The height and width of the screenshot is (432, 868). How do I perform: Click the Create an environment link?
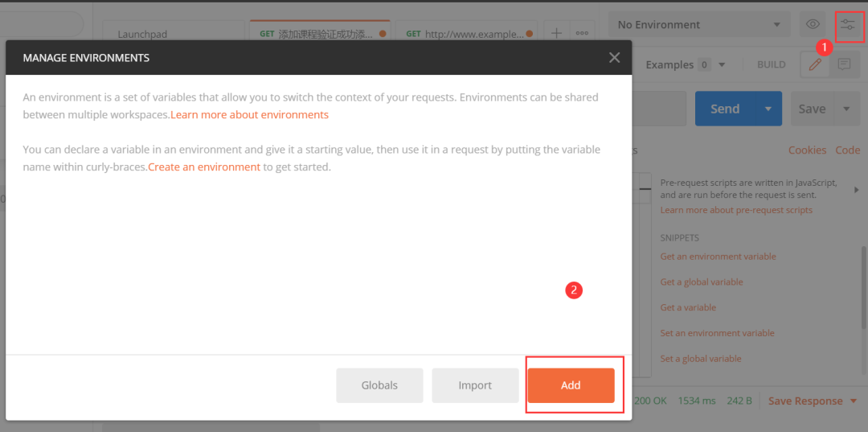pos(203,167)
